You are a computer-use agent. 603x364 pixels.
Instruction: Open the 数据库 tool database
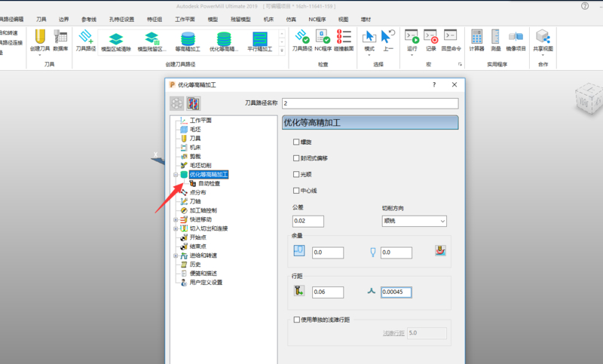pyautogui.click(x=60, y=37)
